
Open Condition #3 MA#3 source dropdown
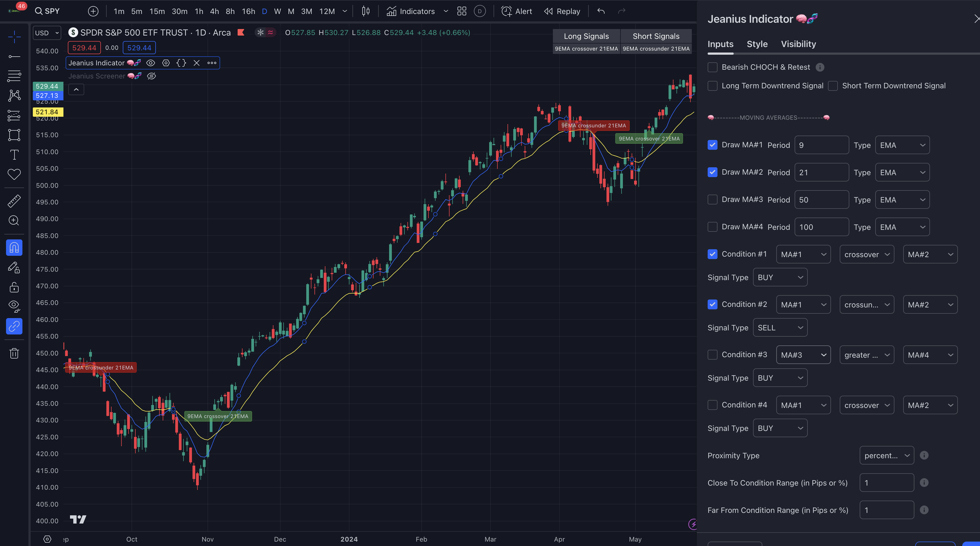click(803, 355)
